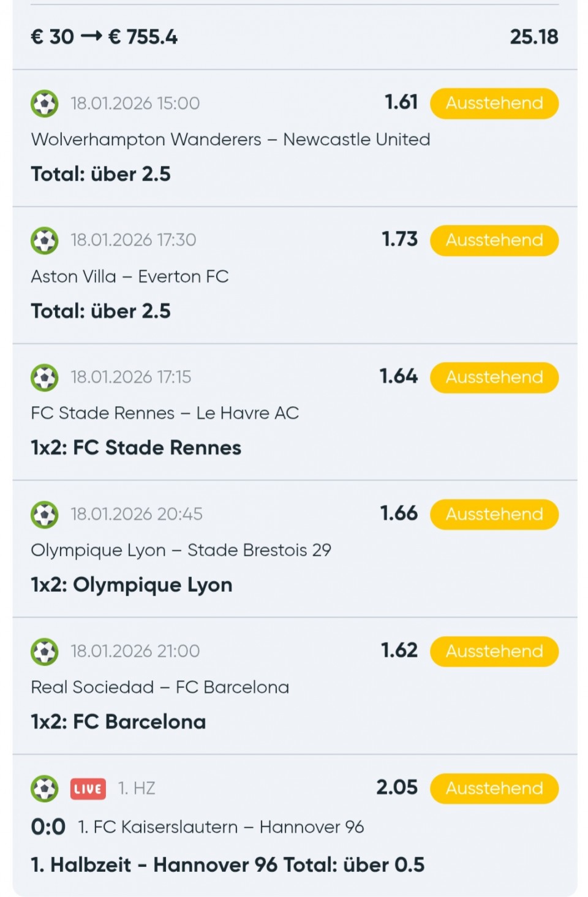Tap Ausstehend status for Rennes bet
Viewport: 588px width, 897px height.
pos(494,377)
